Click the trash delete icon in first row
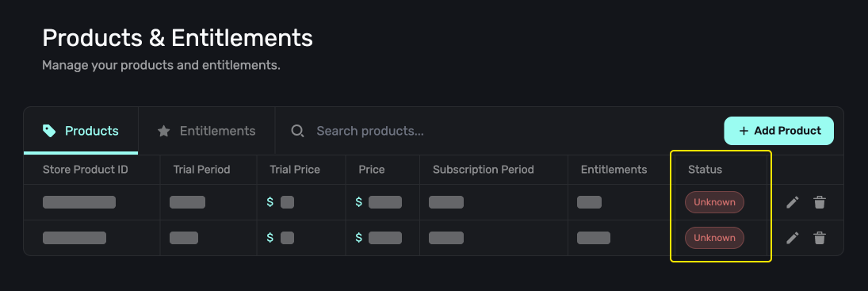Screen dimensions: 868x291 point(820,202)
